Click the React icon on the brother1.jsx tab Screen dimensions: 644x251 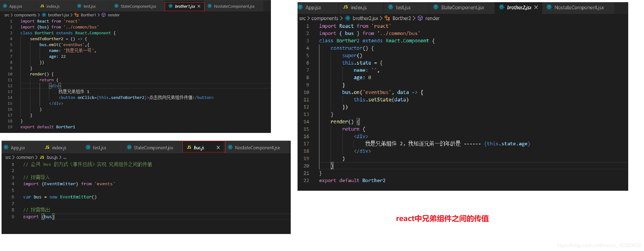[171, 6]
